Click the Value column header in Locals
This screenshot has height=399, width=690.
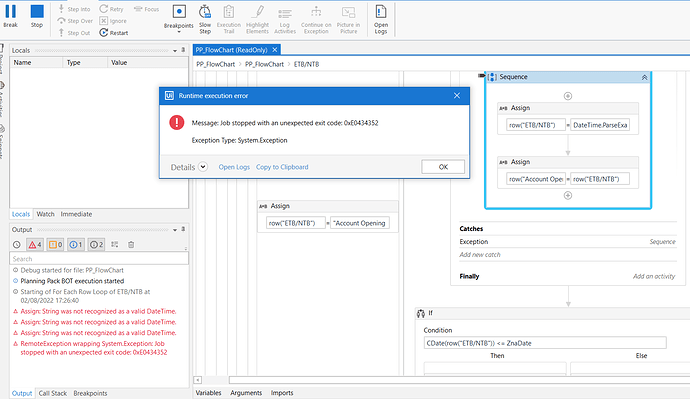tap(147, 62)
